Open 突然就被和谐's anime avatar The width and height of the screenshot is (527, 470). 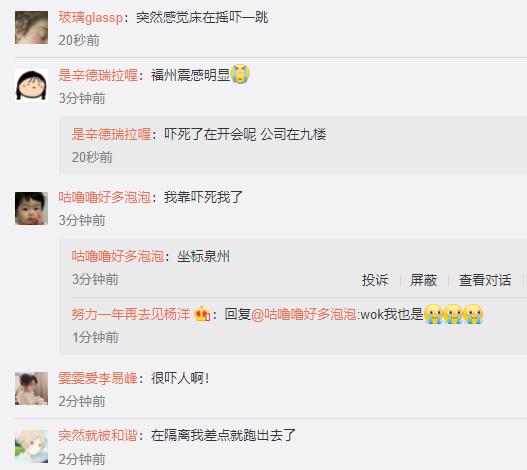pyautogui.click(x=31, y=446)
